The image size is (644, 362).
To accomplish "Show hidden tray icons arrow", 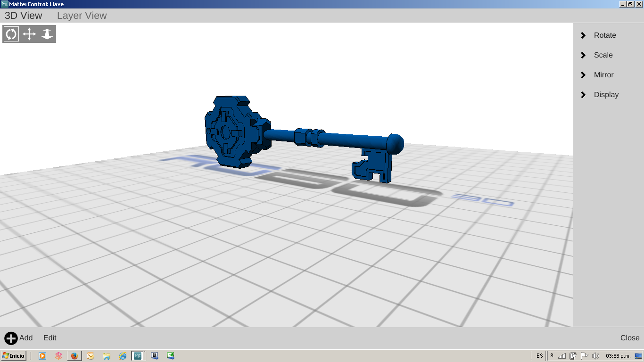I will [552, 356].
